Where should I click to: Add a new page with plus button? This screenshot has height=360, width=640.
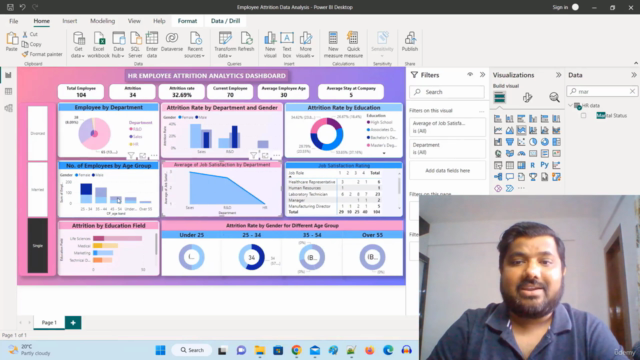click(x=73, y=322)
